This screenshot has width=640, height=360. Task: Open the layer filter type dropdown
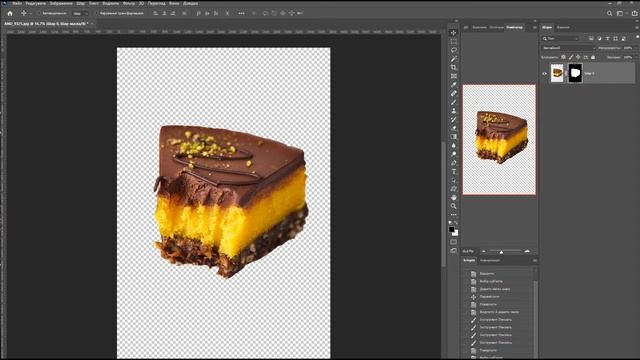[x=560, y=38]
